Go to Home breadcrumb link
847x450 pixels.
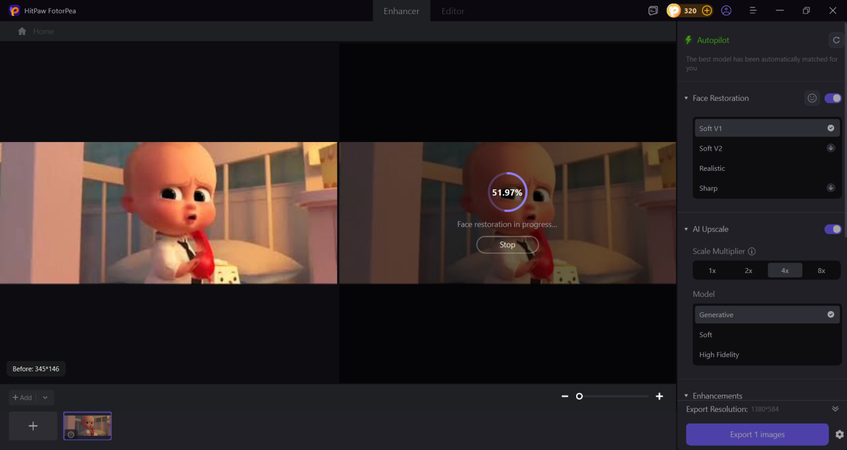pyautogui.click(x=43, y=31)
